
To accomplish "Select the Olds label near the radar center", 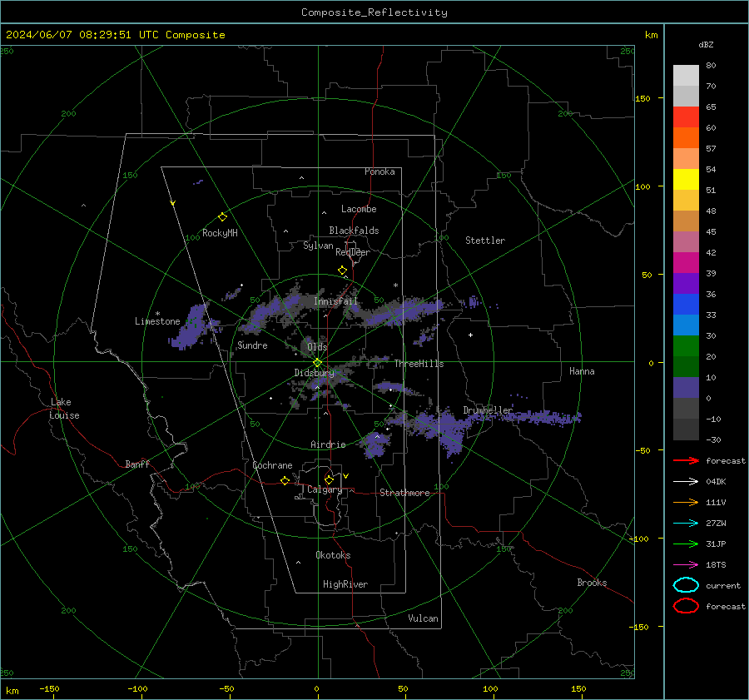I will pos(317,347).
